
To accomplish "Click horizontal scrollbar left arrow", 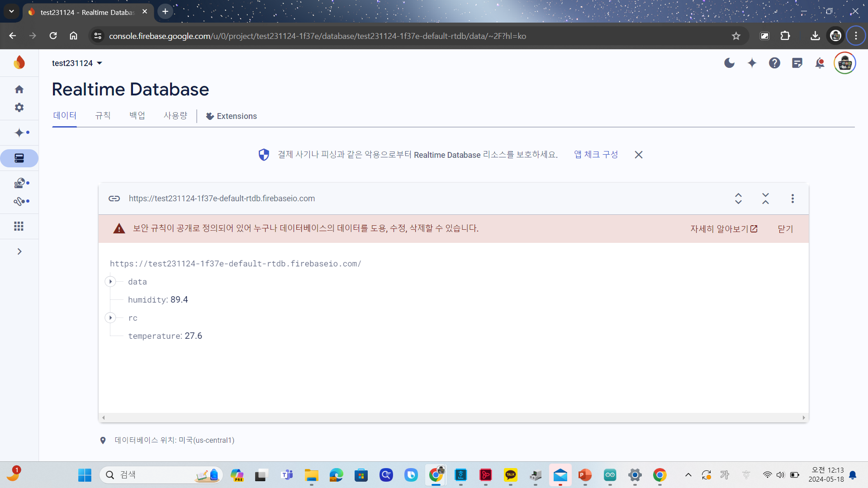I will click(x=104, y=418).
